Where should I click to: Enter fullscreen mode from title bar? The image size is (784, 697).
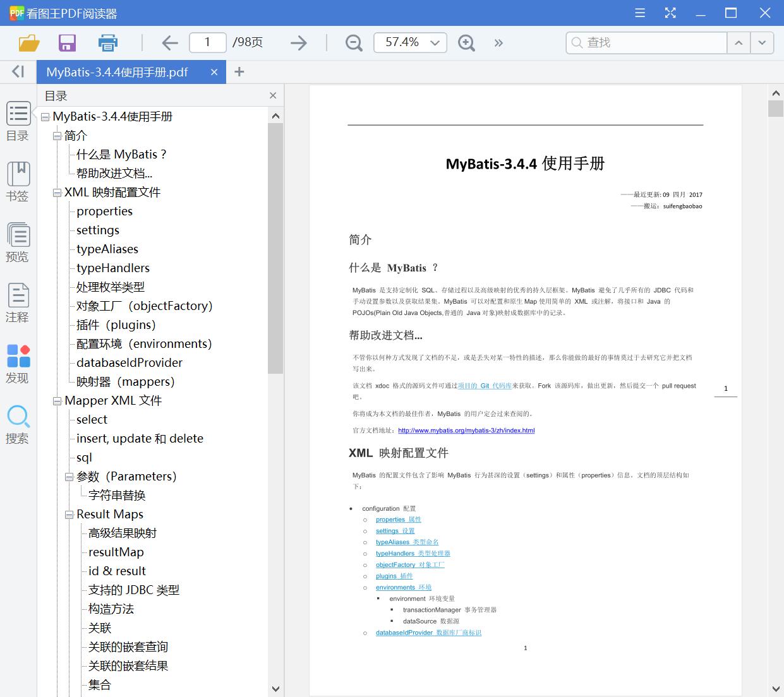click(x=670, y=13)
